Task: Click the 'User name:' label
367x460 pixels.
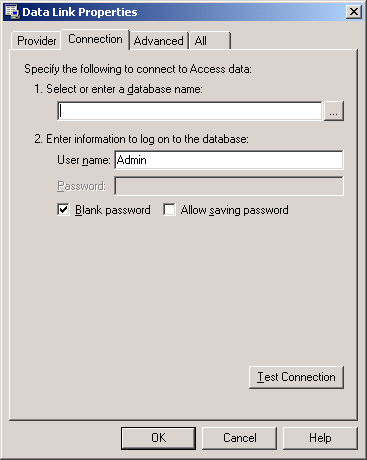Action: (x=84, y=160)
